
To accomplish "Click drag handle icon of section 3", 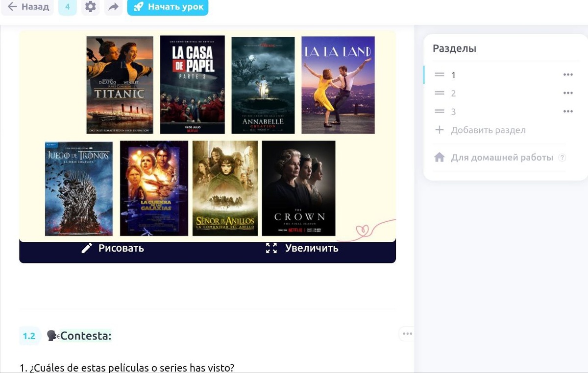I will 440,112.
